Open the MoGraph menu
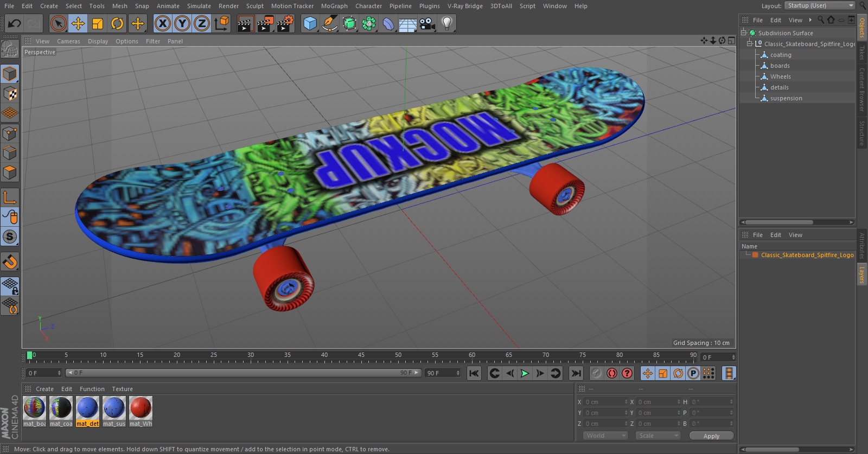 (334, 6)
